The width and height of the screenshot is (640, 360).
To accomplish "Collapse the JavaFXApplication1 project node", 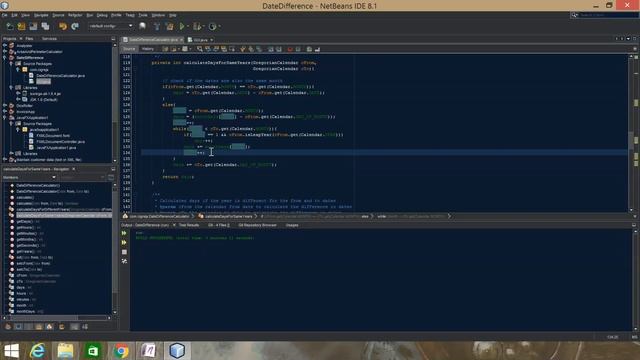I will point(5,118).
